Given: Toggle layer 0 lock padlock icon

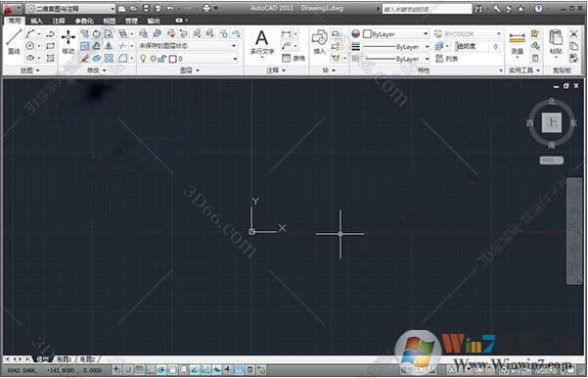Looking at the screenshot, I should (x=162, y=59).
